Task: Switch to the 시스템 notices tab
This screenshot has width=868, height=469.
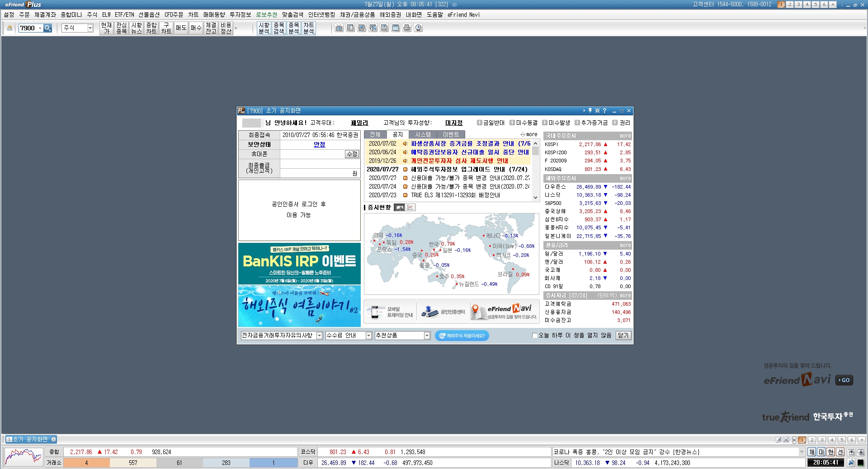Action: pyautogui.click(x=423, y=134)
